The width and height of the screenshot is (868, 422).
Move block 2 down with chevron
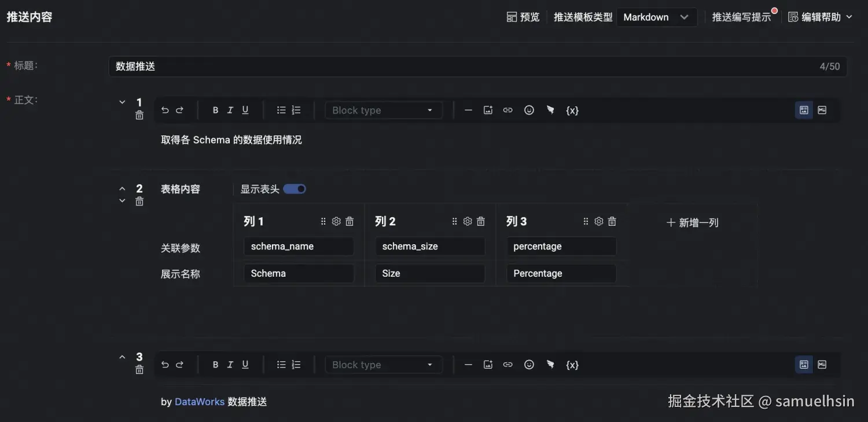[122, 201]
